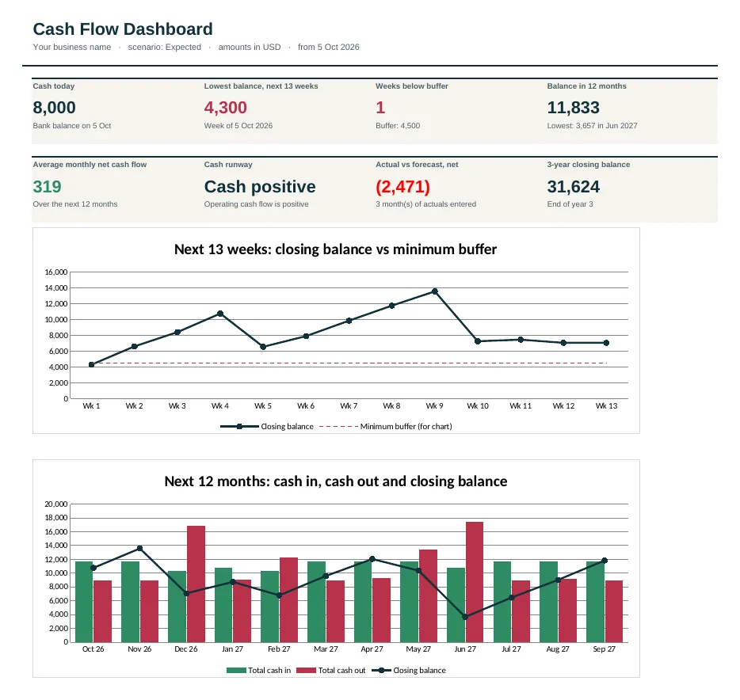Image resolution: width=740 pixels, height=700 pixels.
Task: Select the Aug 27 green cash in bar
Action: point(548,602)
